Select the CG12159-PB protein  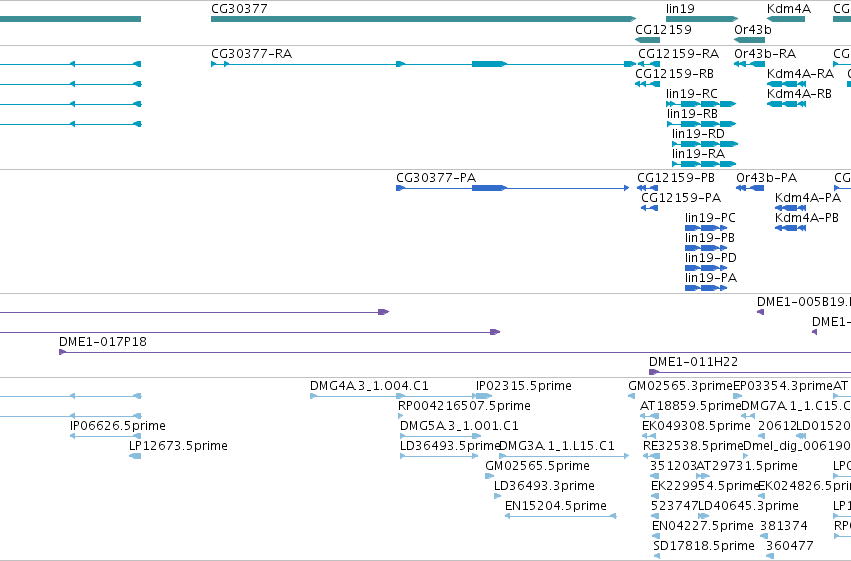click(647, 188)
